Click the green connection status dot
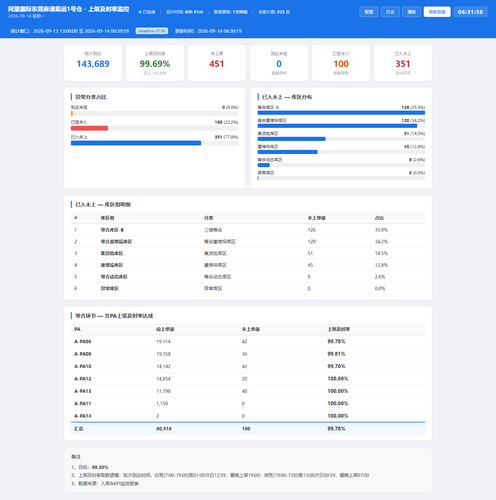 [x=140, y=12]
